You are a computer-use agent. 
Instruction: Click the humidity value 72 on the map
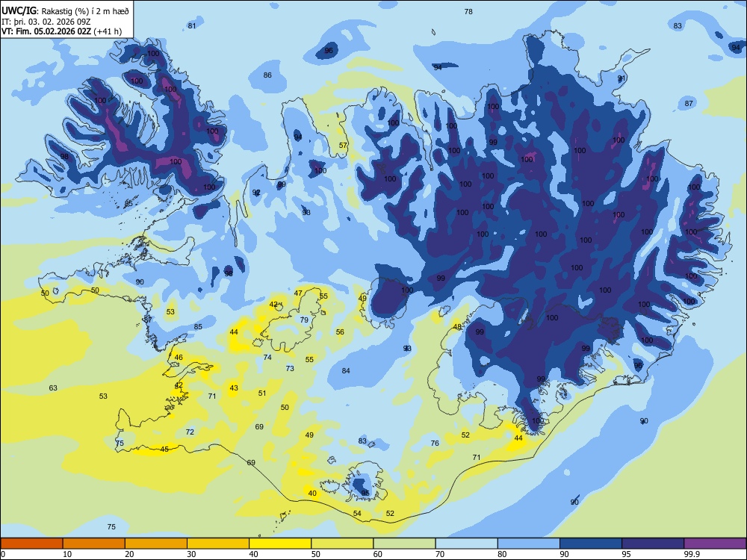190,432
